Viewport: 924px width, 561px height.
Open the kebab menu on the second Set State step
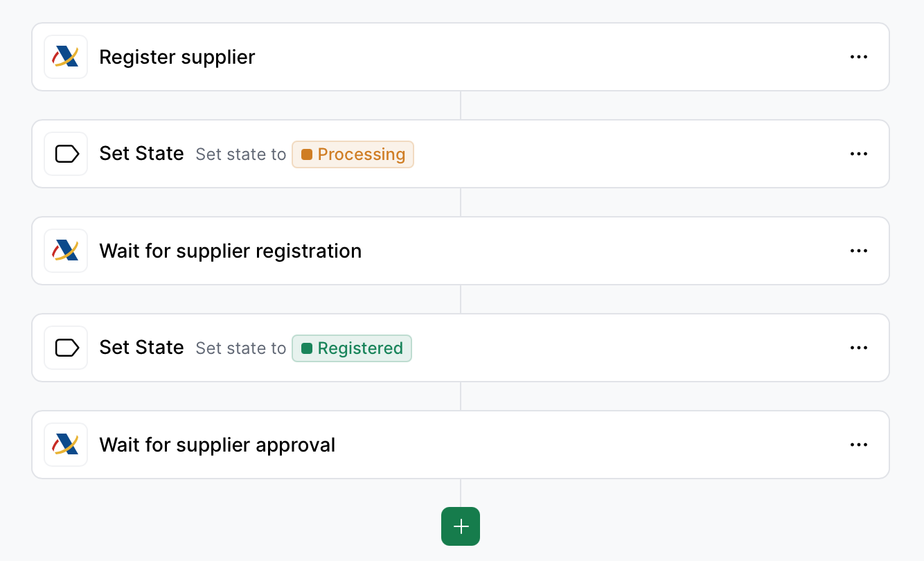pyautogui.click(x=859, y=347)
